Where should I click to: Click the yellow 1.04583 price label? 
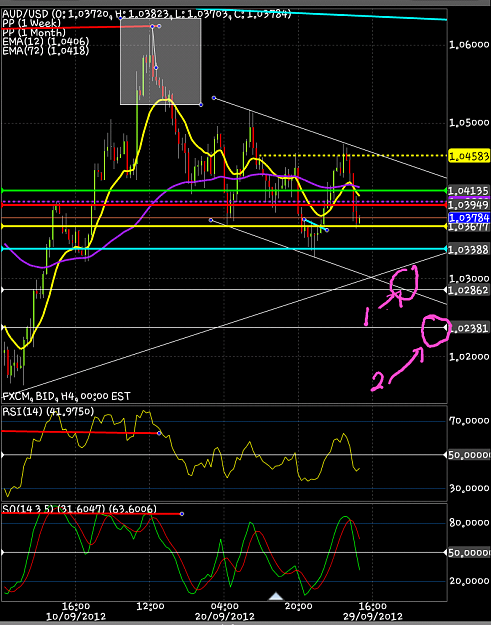pos(469,156)
